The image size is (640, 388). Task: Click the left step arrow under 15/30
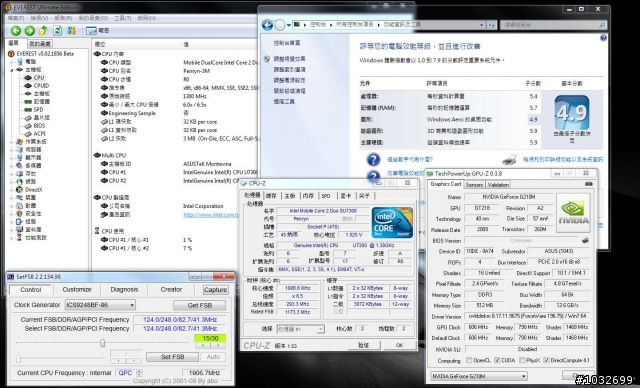point(203,346)
